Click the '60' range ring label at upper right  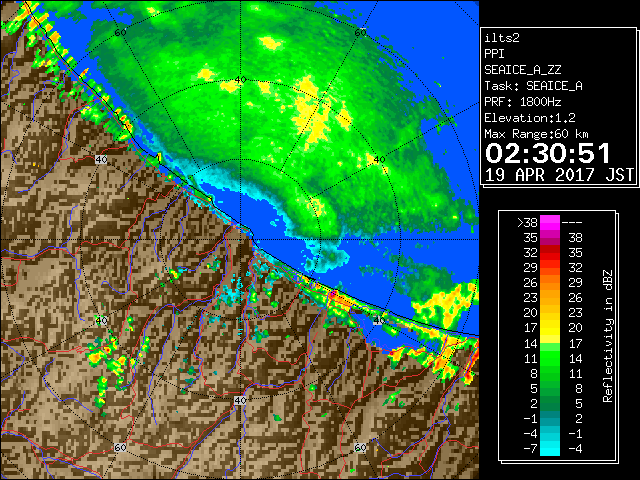tap(360, 33)
